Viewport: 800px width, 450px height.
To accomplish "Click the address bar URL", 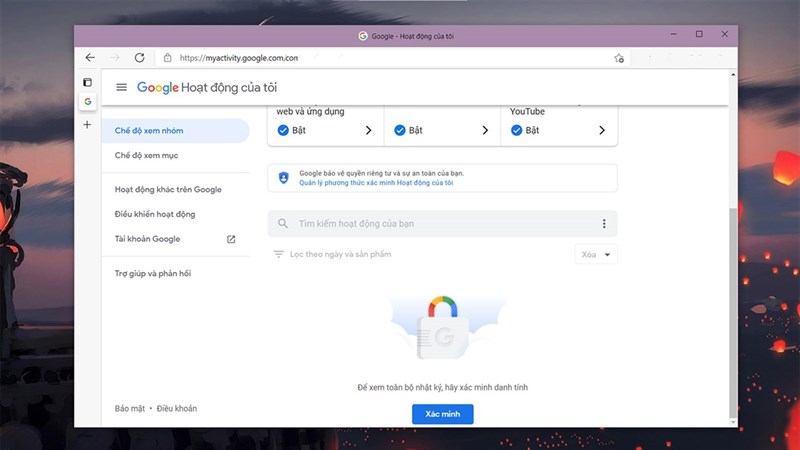I will (239, 58).
